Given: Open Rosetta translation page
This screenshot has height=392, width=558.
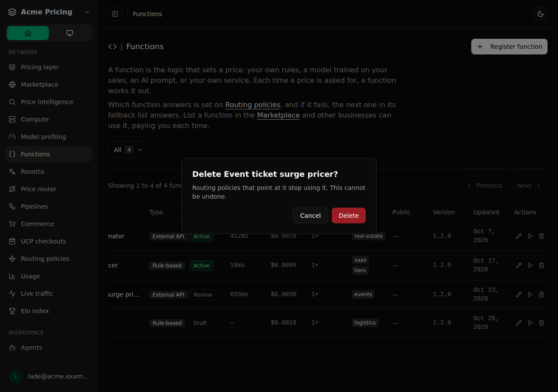Looking at the screenshot, I should coord(49,172).
